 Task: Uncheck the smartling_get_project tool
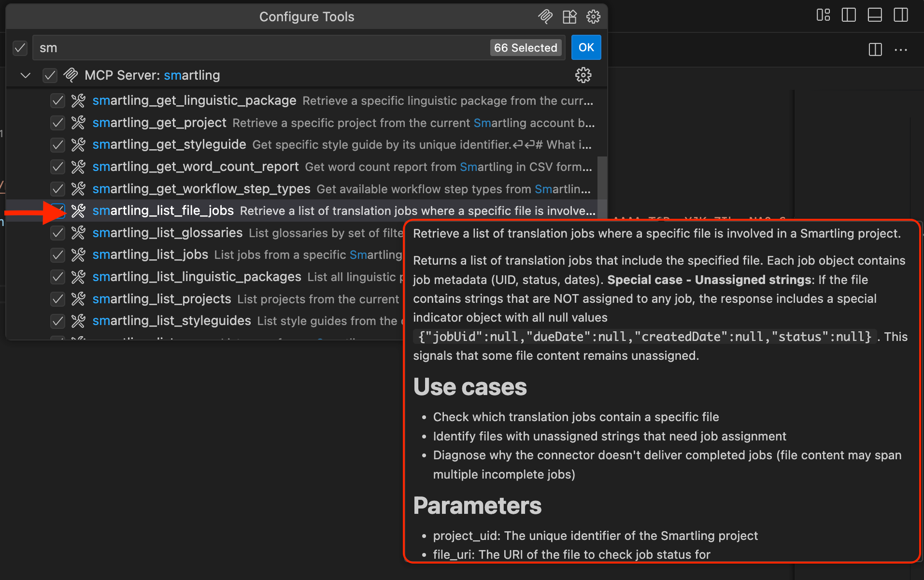tap(57, 123)
